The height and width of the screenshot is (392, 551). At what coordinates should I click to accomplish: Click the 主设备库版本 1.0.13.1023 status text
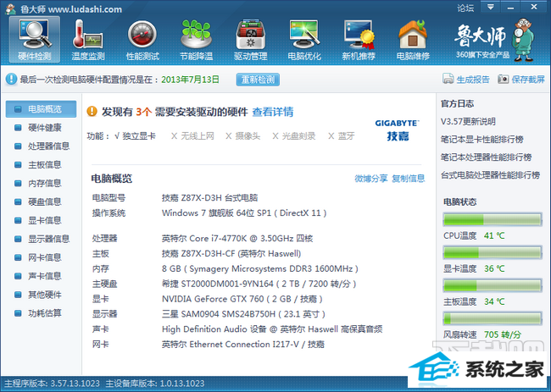pos(155,384)
